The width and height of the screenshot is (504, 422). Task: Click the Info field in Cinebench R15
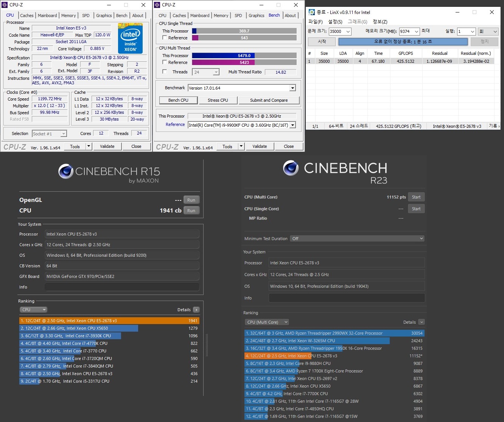point(122,287)
